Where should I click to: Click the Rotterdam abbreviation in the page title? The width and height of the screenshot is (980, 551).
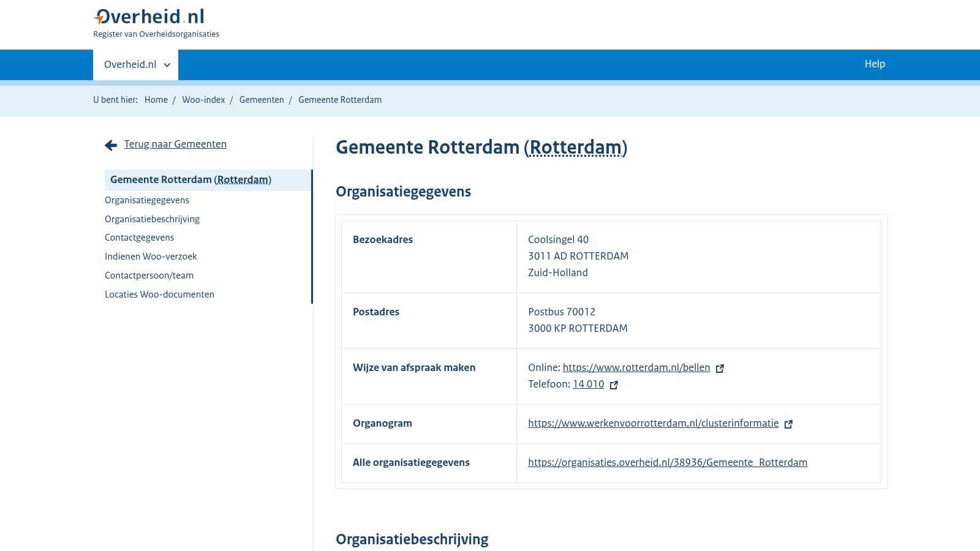(576, 148)
